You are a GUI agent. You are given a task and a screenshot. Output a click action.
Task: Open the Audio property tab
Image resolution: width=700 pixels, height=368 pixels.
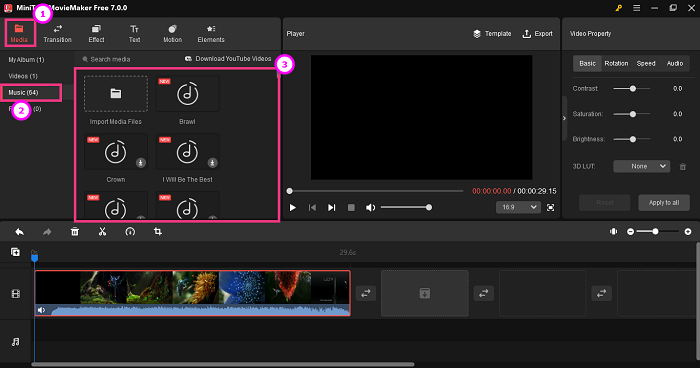click(x=675, y=63)
